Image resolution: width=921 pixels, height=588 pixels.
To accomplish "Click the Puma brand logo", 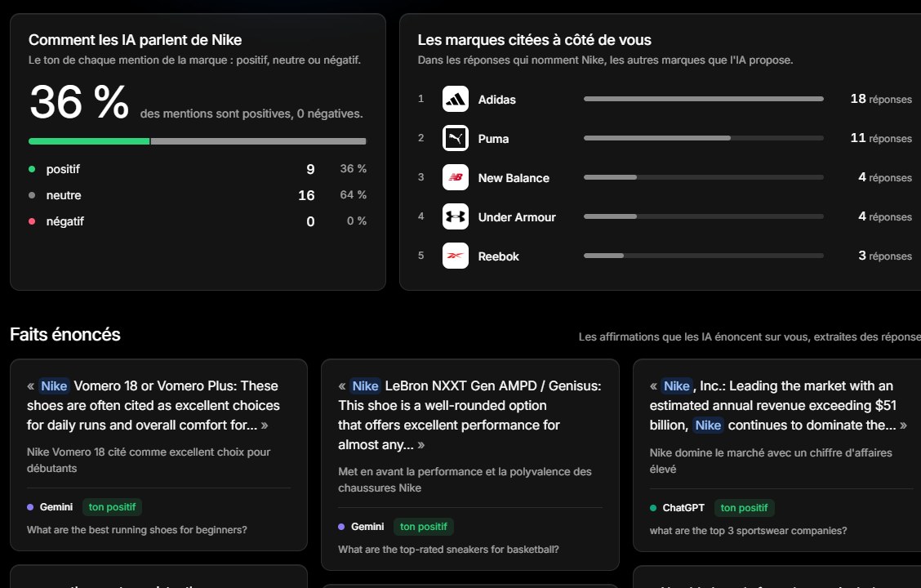I will point(456,139).
